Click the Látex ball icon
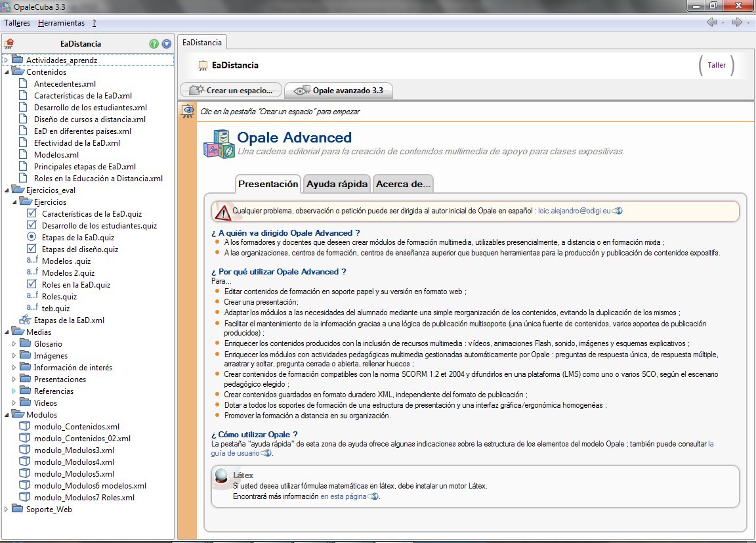The image size is (756, 543). pyautogui.click(x=221, y=476)
